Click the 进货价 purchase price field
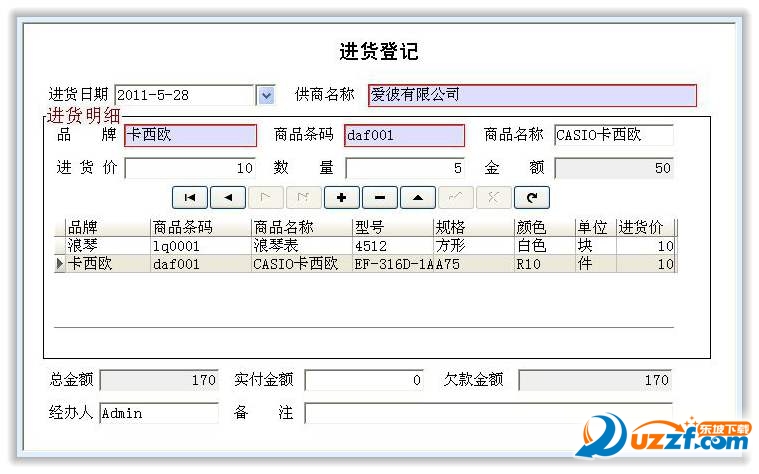The width and height of the screenshot is (759, 474). click(190, 168)
